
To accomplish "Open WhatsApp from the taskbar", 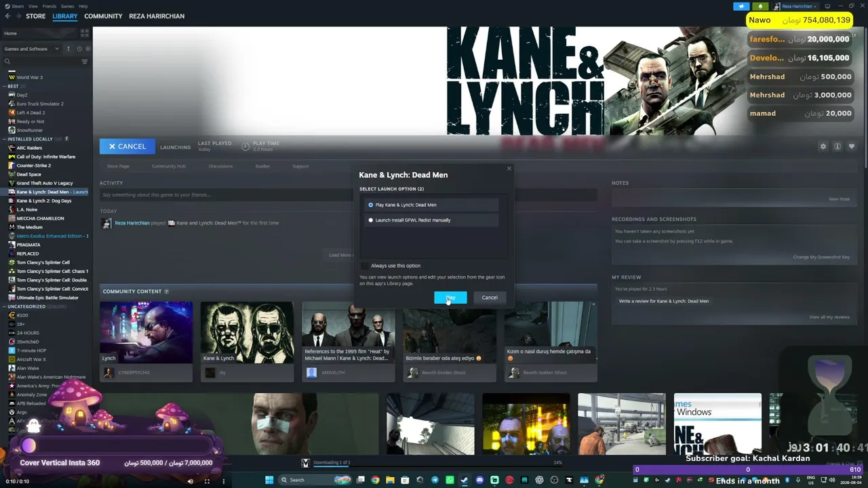I will [x=450, y=481].
